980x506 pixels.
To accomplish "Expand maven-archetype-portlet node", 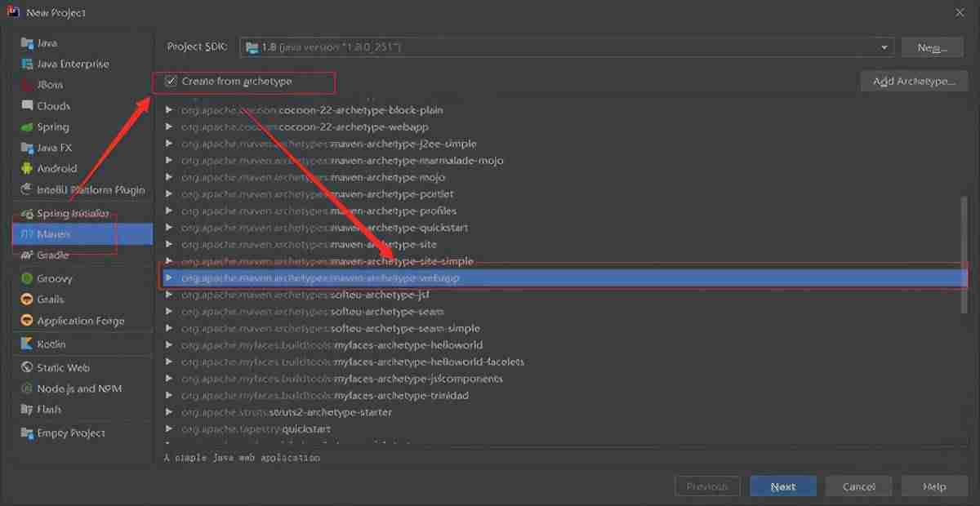I will pos(169,194).
